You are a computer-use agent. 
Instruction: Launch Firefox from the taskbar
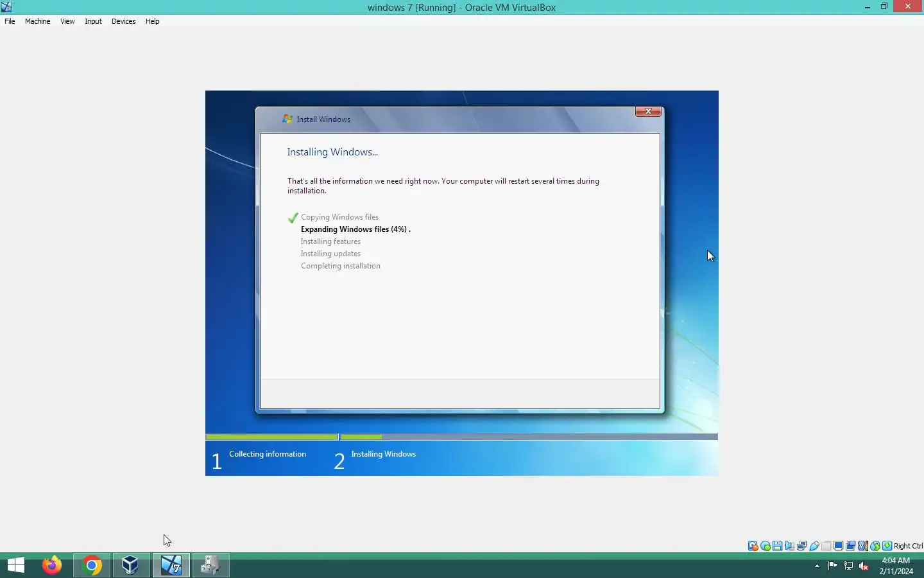52,565
